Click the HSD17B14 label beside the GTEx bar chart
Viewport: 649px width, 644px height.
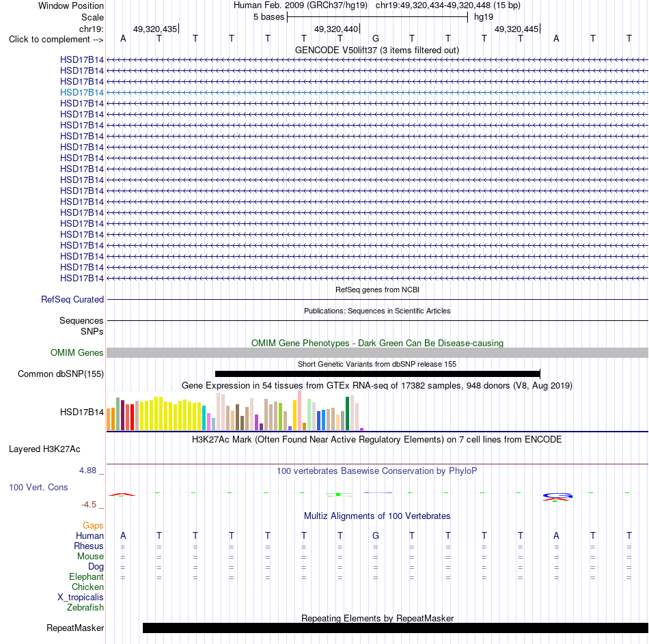(81, 412)
